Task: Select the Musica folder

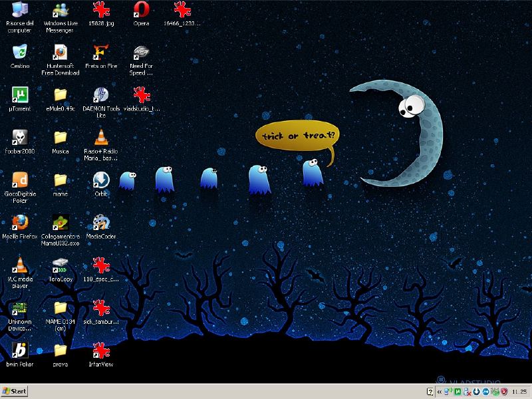Action: click(61, 138)
